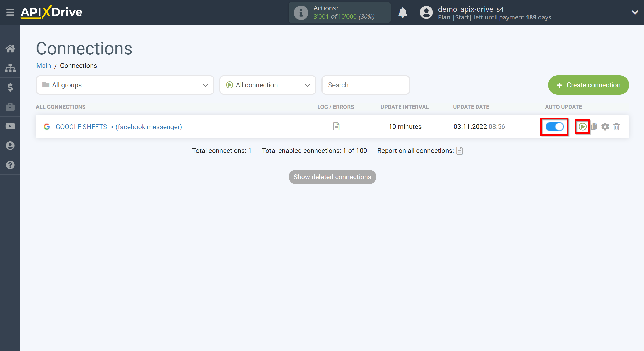
Task: Click the report icon next to all connections
Action: (x=460, y=150)
